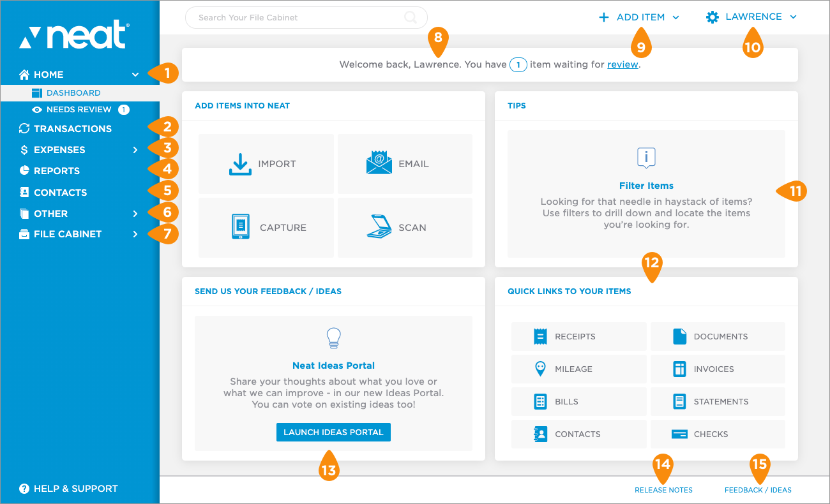Screen dimensions: 830x504
Task: Open Help & Support
Action: tap(69, 489)
